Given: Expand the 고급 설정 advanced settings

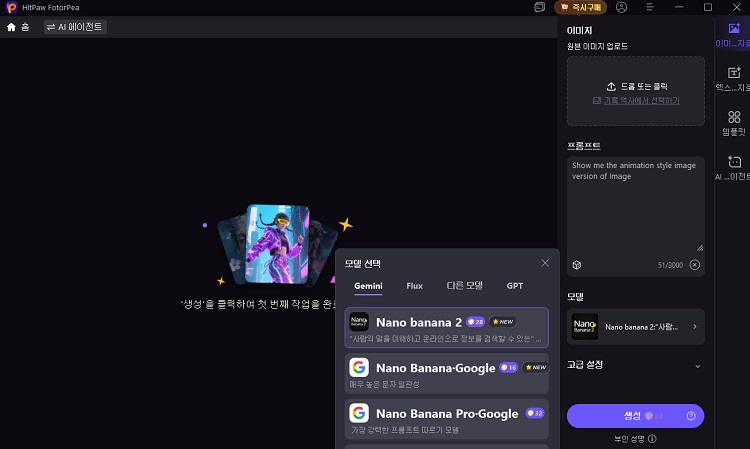Looking at the screenshot, I should tap(636, 365).
